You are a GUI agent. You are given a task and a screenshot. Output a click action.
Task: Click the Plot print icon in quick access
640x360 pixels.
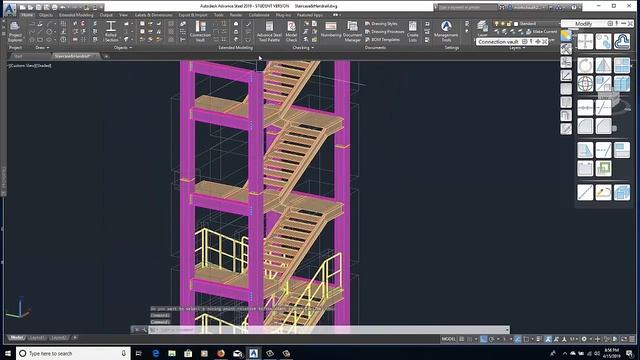[x=54, y=7]
